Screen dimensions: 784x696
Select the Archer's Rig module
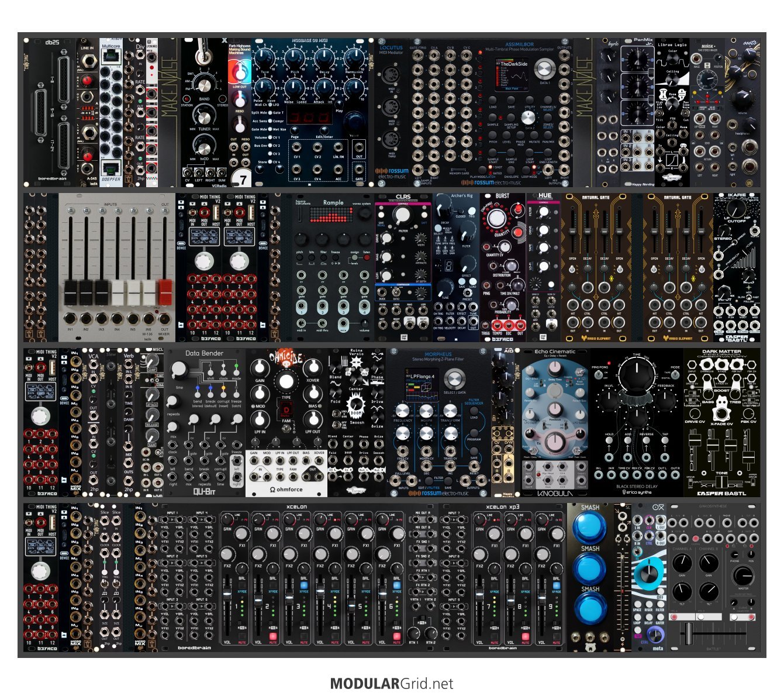click(456, 268)
